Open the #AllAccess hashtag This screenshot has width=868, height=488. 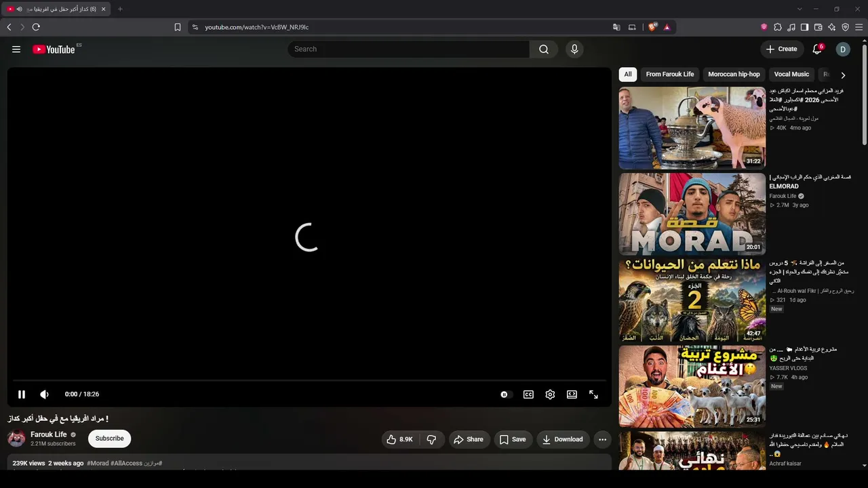[x=127, y=464]
